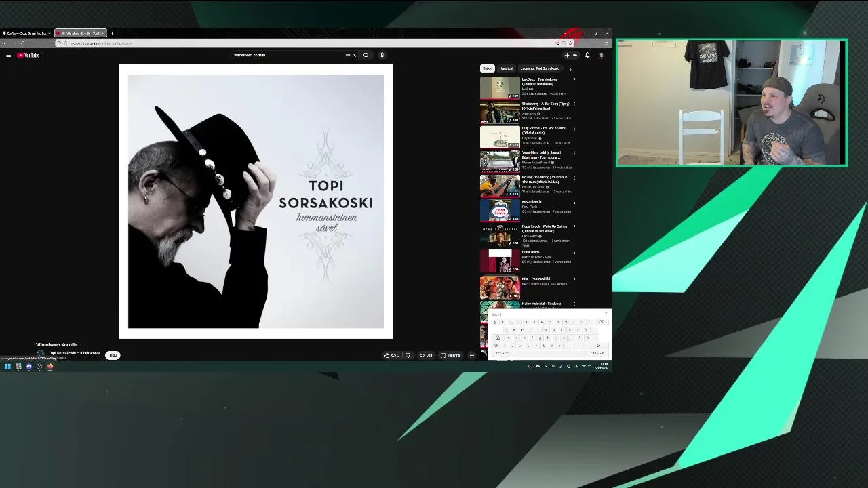Open the Luo create button
The image size is (868, 488).
coord(571,55)
